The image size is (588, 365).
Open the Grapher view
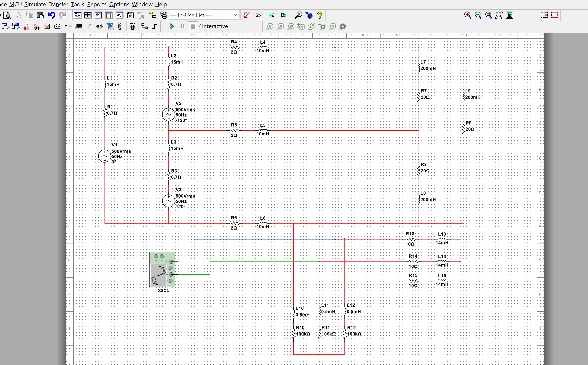119,15
